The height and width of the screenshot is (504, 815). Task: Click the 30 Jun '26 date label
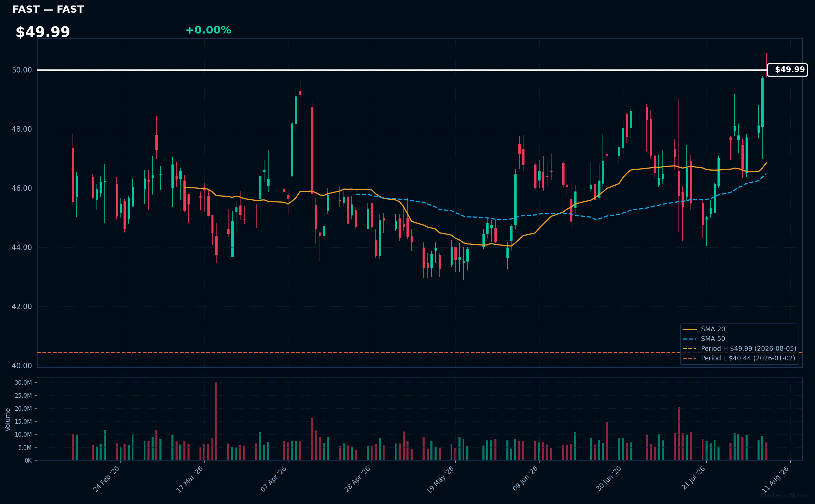[609, 479]
